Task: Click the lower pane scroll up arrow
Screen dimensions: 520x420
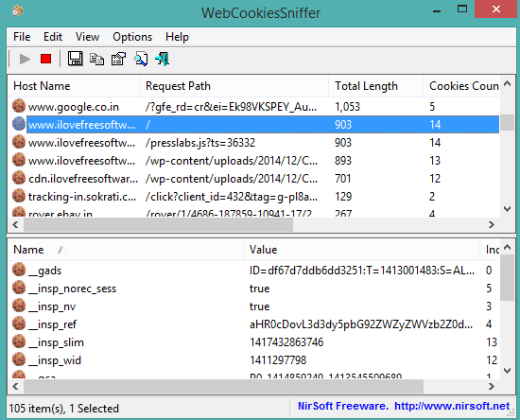Action: coord(507,247)
